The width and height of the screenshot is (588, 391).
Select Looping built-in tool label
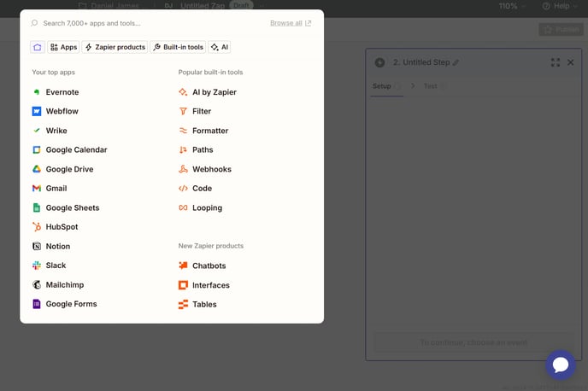[x=207, y=207]
